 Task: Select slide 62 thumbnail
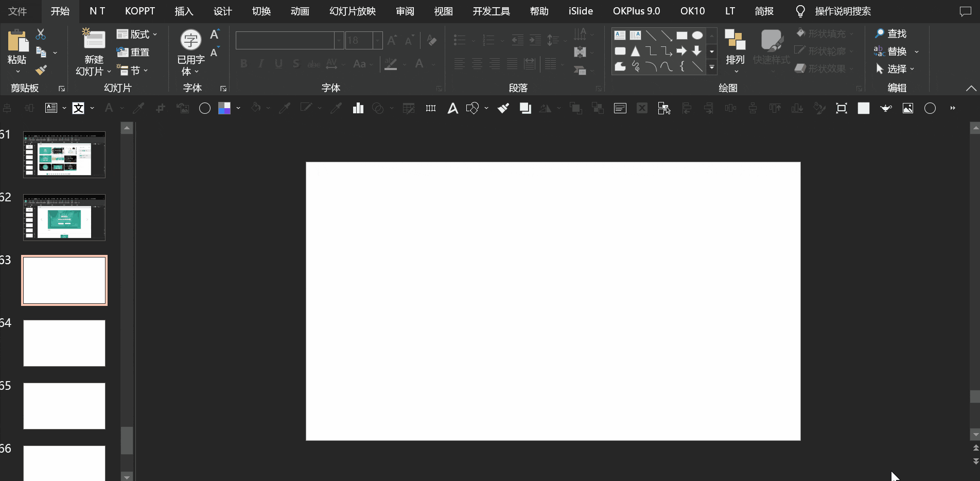click(64, 218)
